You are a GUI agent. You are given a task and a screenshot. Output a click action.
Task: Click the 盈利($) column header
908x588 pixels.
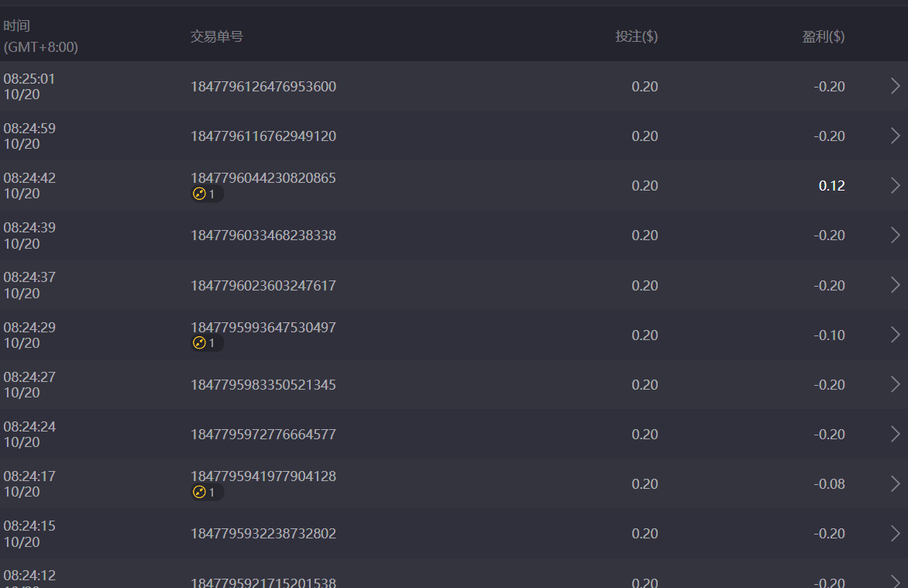(x=824, y=36)
